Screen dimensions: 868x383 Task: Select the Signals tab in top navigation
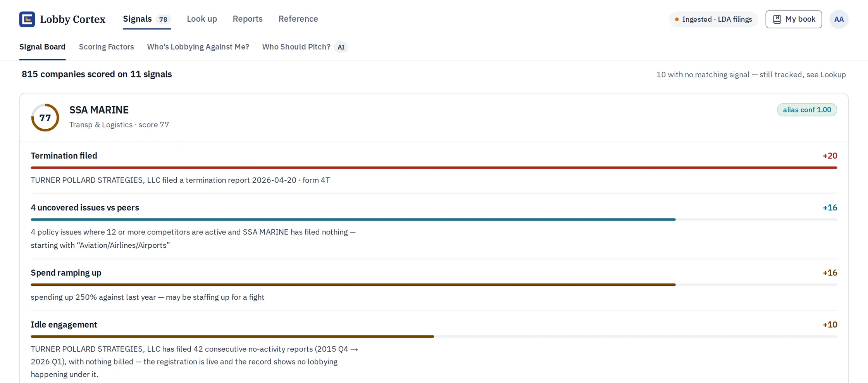point(147,19)
